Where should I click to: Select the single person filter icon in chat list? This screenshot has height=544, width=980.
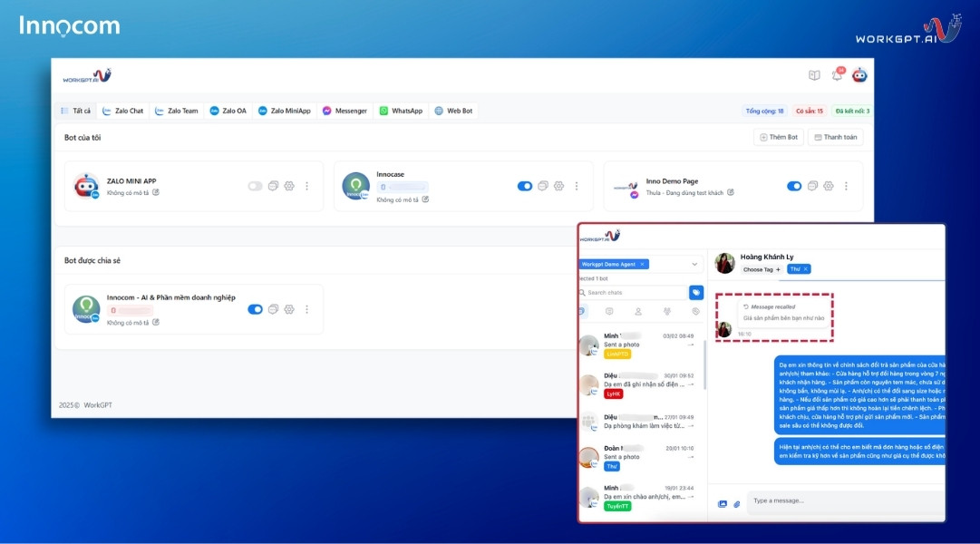tap(638, 311)
